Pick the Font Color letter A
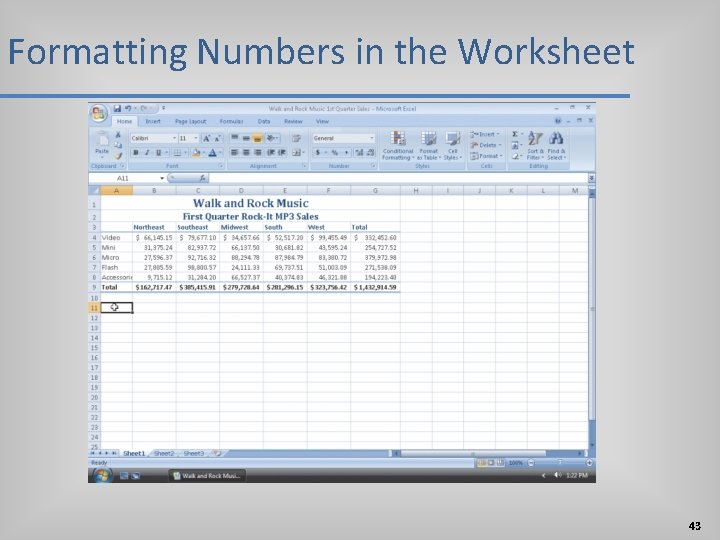Screen dimensions: 720x540 point(213,152)
